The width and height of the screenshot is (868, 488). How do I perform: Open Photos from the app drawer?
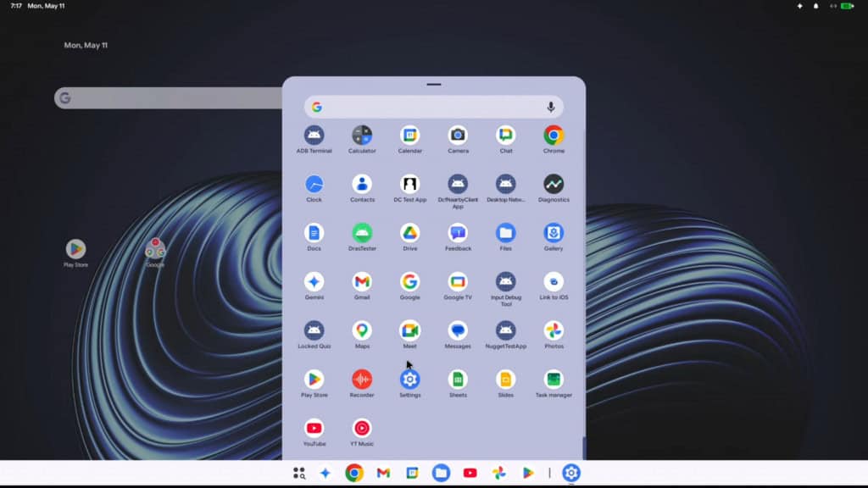coord(554,330)
